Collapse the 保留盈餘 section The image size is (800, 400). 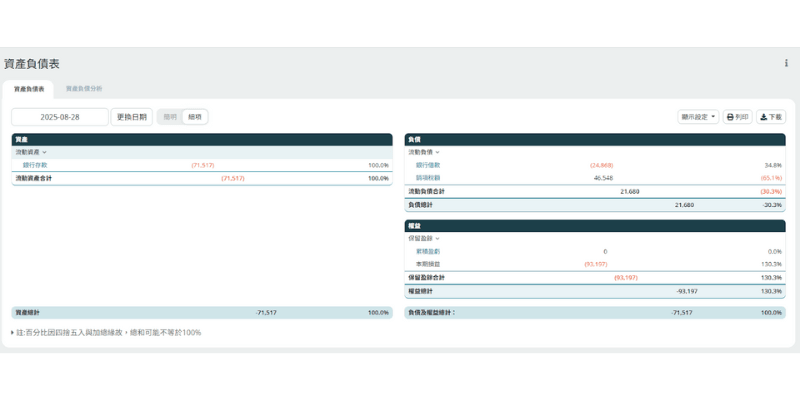[424, 238]
